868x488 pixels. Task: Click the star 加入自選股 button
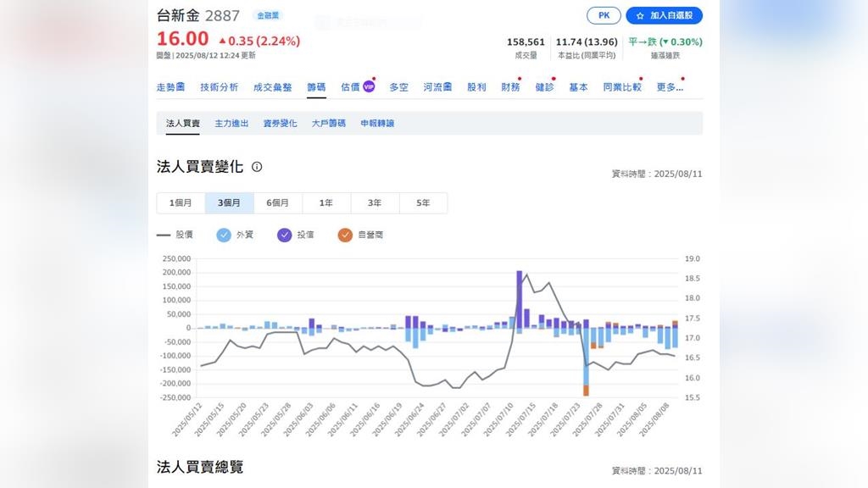tap(664, 15)
